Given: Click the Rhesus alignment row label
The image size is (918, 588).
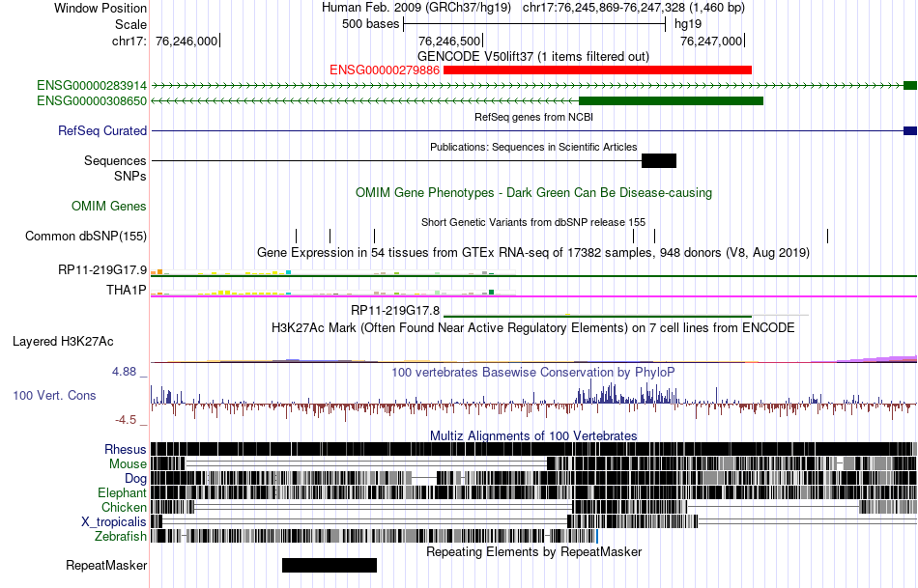Looking at the screenshot, I should point(126,449).
